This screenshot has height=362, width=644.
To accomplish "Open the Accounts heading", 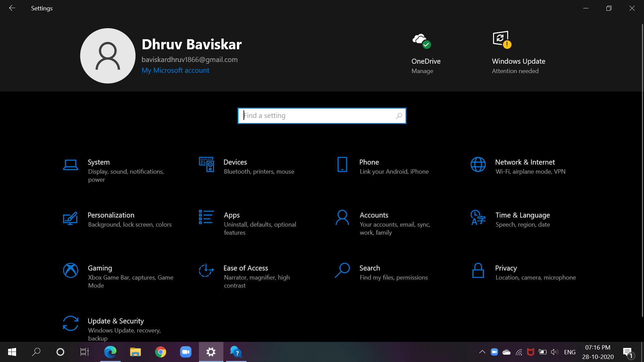I will pos(374,215).
